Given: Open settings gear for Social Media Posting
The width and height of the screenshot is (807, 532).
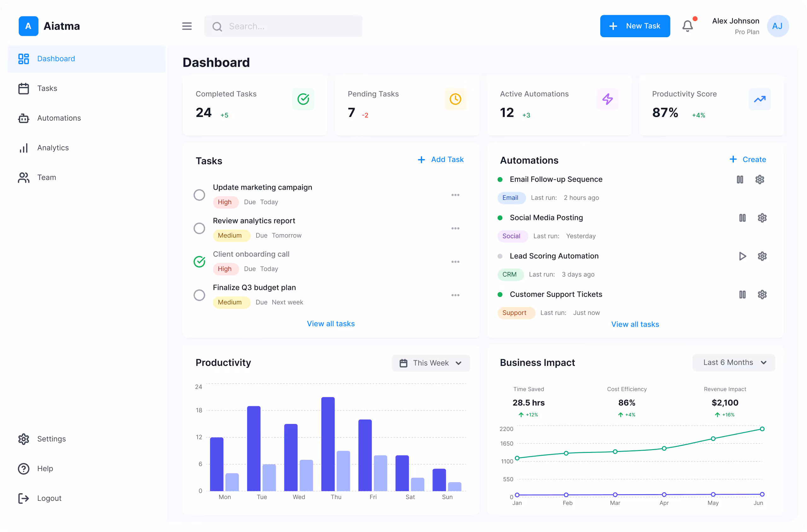Looking at the screenshot, I should tap(762, 218).
